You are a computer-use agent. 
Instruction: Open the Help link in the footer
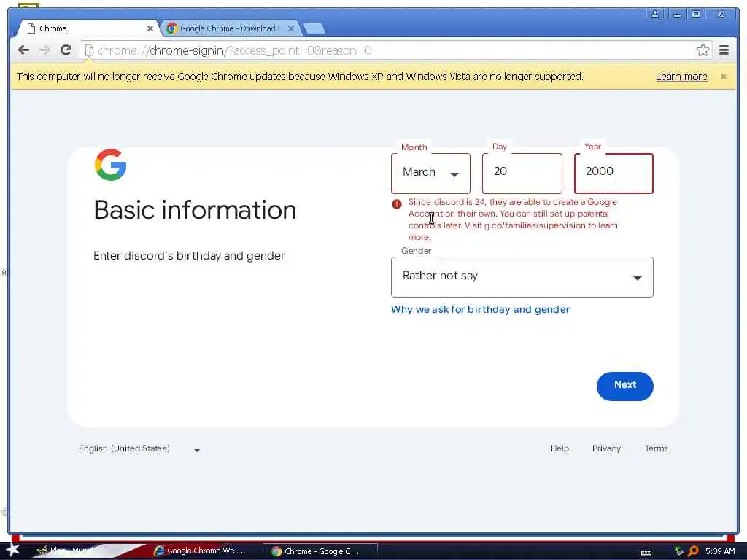[x=560, y=448]
